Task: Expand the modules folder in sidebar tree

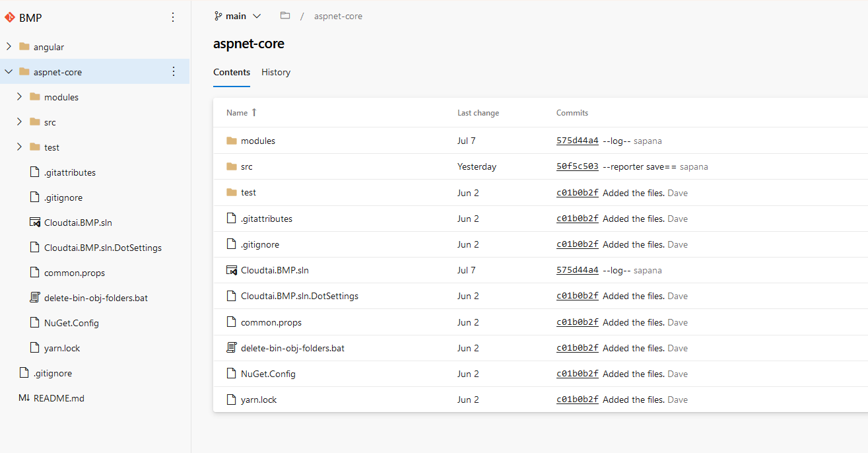Action: pos(19,97)
